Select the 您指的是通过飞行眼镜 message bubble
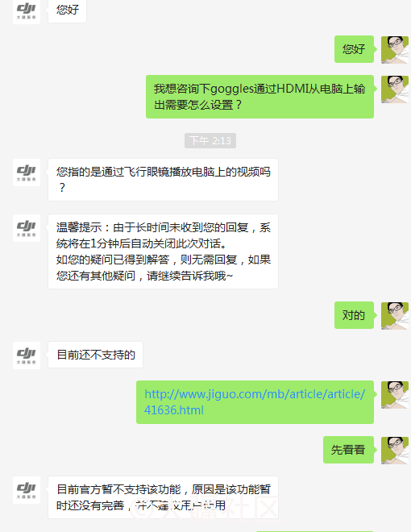This screenshot has width=411, height=532. pyautogui.click(x=163, y=180)
